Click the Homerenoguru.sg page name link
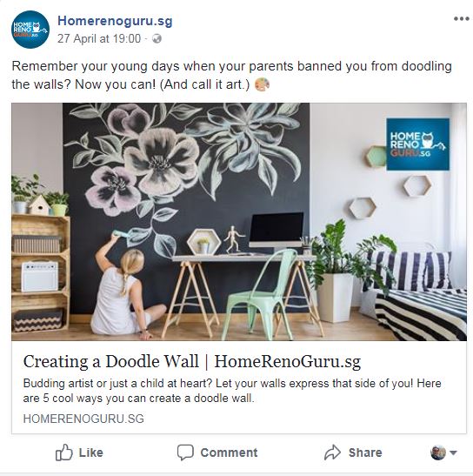The height and width of the screenshot is (476, 473). coord(115,21)
